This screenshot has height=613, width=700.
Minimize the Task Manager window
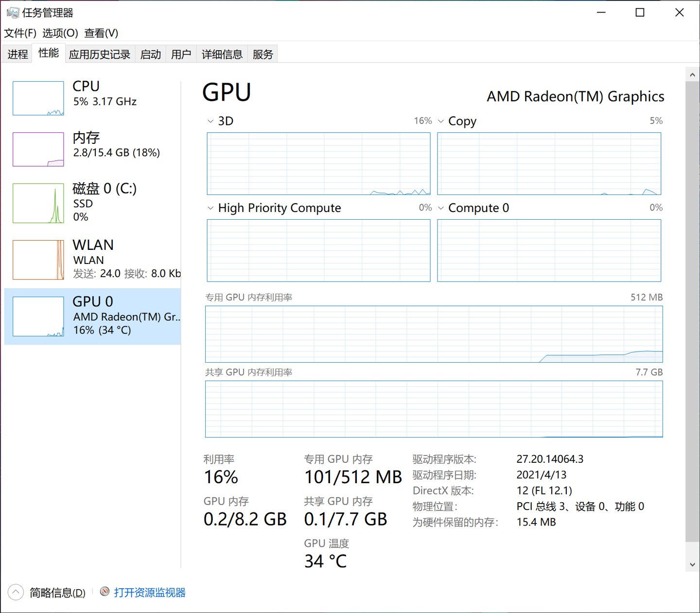click(x=601, y=12)
